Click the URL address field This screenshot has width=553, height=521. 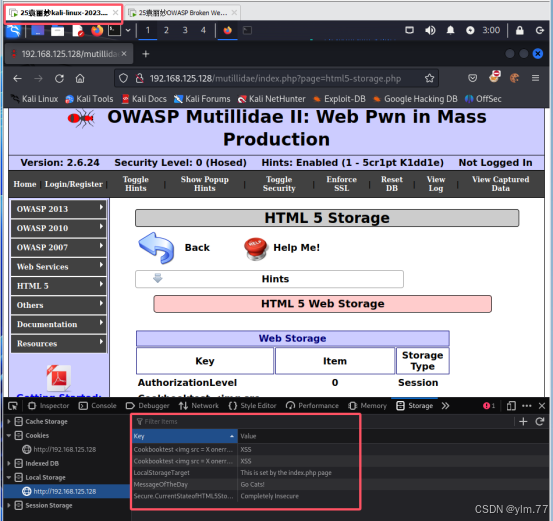275,78
